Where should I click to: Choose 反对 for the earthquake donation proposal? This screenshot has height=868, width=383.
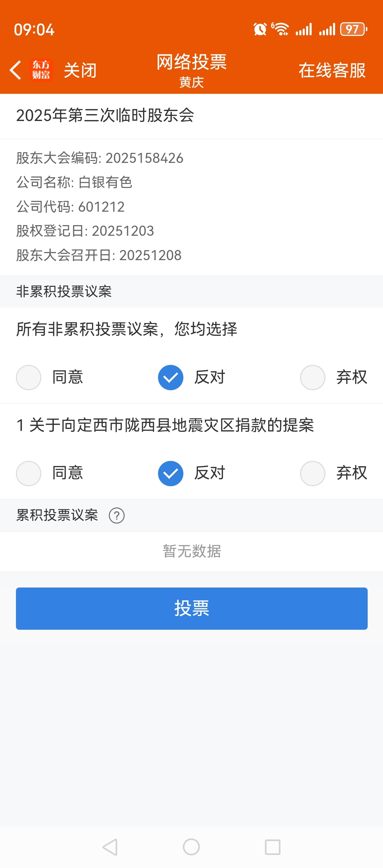point(171,473)
